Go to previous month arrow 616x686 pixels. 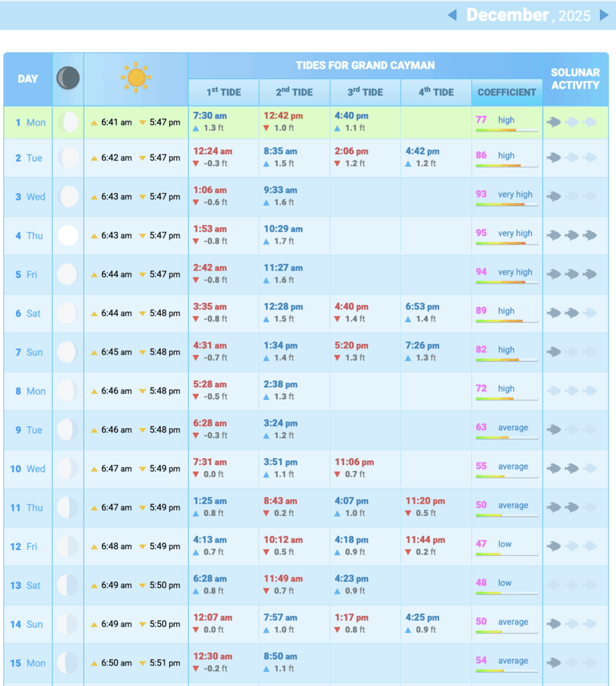[x=452, y=15]
